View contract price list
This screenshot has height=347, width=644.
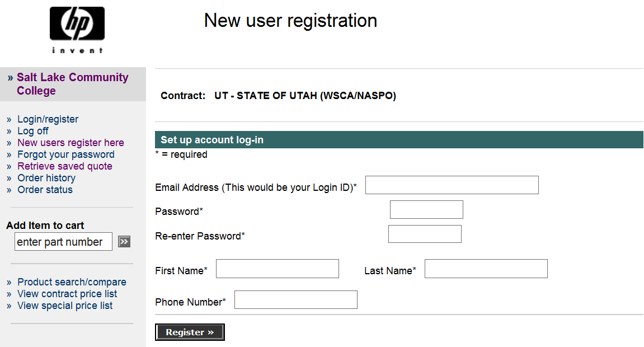[x=67, y=294]
